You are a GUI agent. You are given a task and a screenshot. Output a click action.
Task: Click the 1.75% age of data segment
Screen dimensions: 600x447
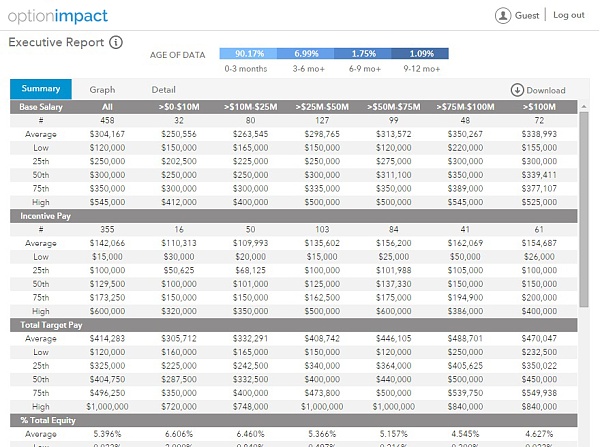coord(362,53)
